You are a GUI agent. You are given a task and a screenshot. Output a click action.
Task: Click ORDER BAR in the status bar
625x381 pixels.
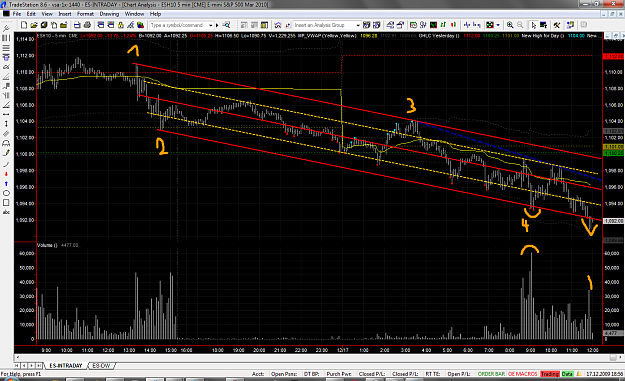(x=491, y=374)
